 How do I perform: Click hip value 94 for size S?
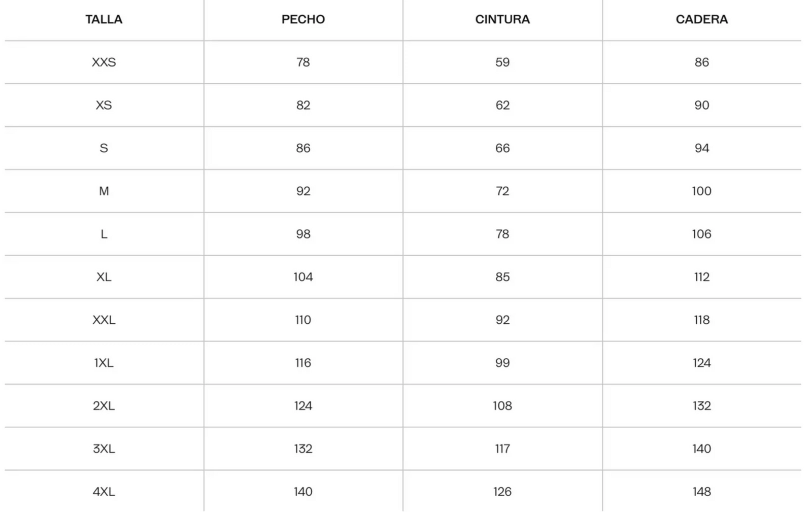[x=701, y=148]
